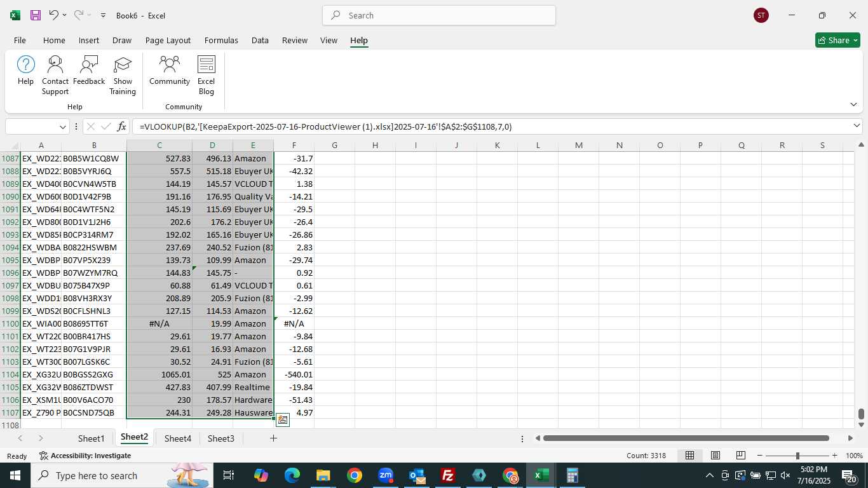Click the horizontal scrollbar
Viewport: 868px width, 488px height.
(x=686, y=438)
